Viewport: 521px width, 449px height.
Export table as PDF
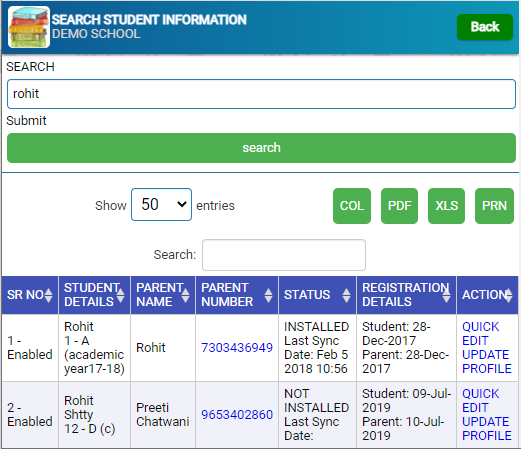(x=399, y=206)
